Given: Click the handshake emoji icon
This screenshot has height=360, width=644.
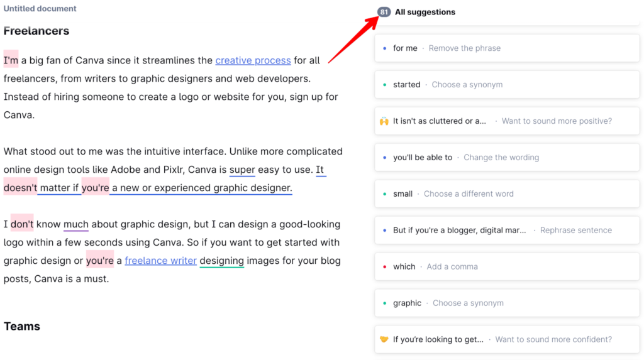Looking at the screenshot, I should [384, 339].
